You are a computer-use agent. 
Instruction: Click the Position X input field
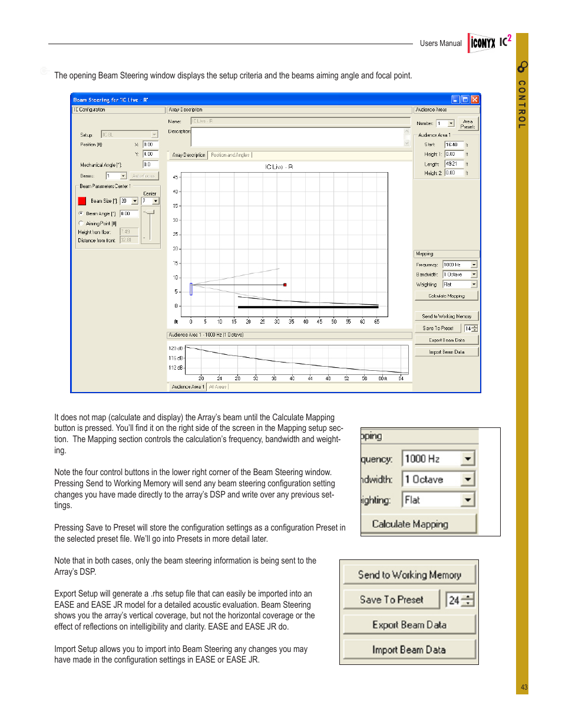tap(151, 144)
